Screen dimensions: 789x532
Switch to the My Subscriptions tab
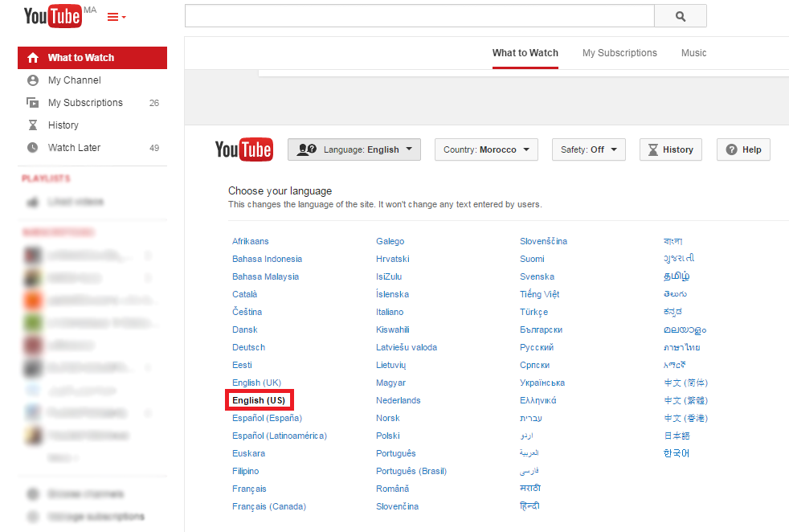619,53
